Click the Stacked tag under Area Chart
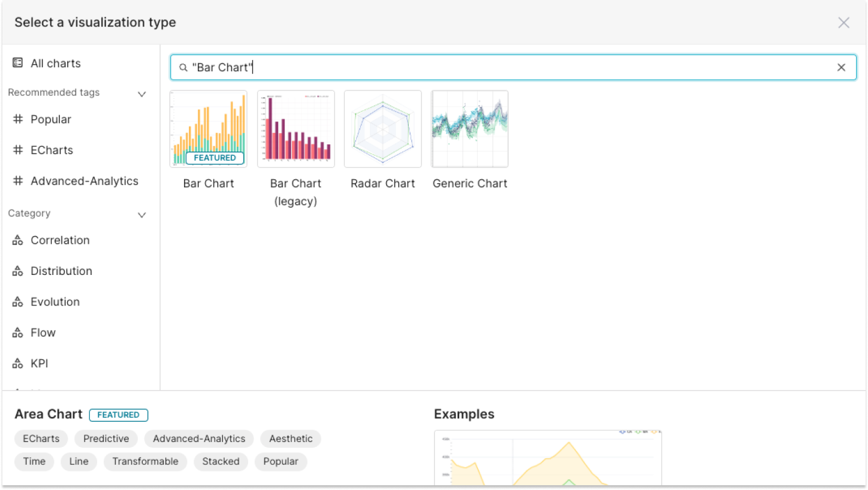Image resolution: width=868 pixels, height=490 pixels. click(x=221, y=461)
